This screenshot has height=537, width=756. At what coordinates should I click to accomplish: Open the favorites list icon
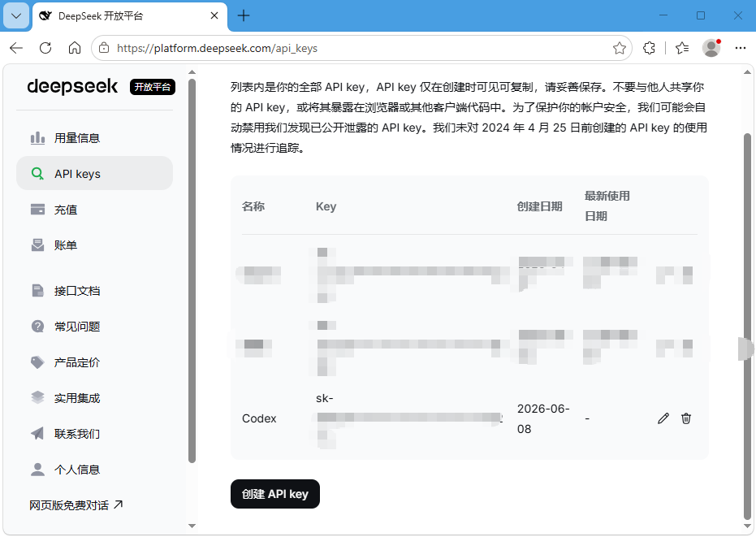pyautogui.click(x=682, y=48)
